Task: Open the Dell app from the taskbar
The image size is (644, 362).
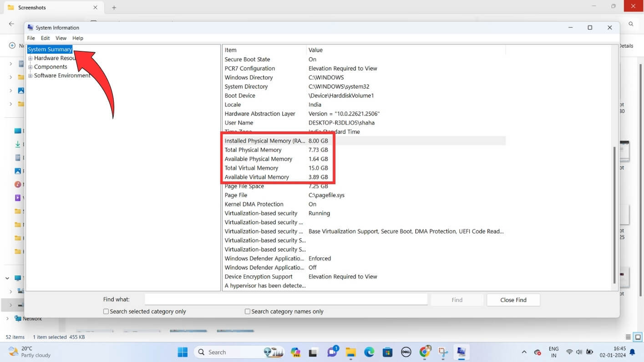Action: (405, 352)
